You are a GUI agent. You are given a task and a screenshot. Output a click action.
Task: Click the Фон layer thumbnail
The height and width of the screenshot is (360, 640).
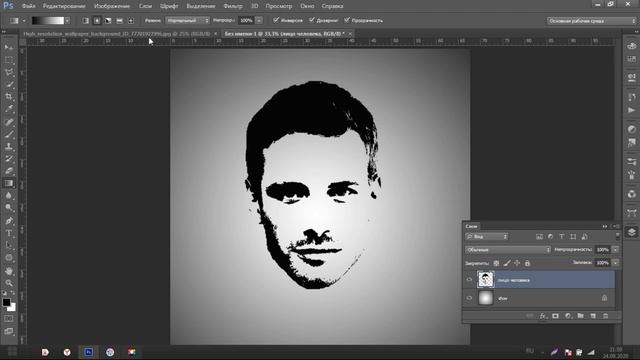pyautogui.click(x=486, y=298)
